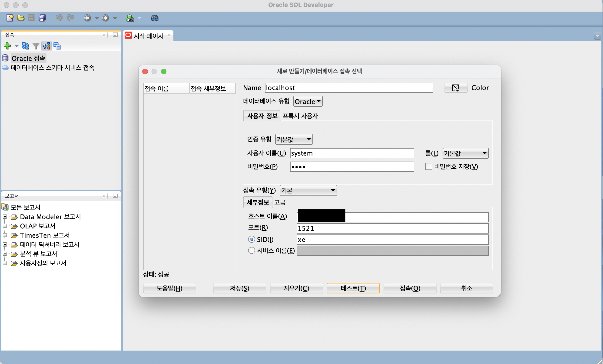Click the 비밀번호 input field
The width and height of the screenshot is (603, 364).
[352, 167]
